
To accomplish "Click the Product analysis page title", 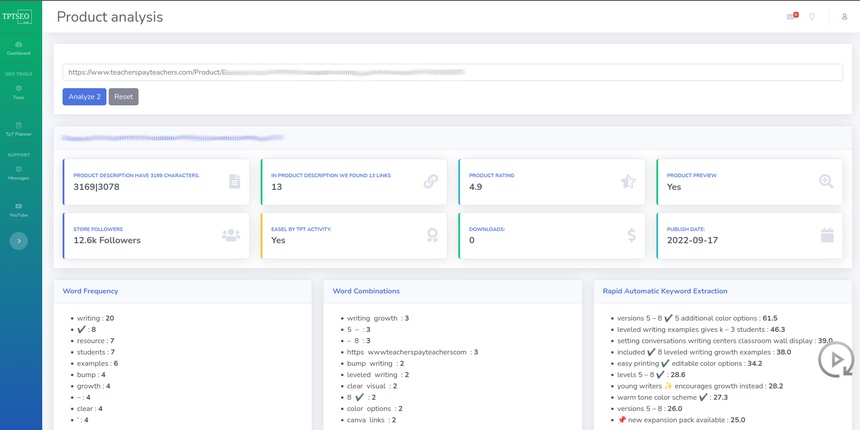I will coord(110,17).
